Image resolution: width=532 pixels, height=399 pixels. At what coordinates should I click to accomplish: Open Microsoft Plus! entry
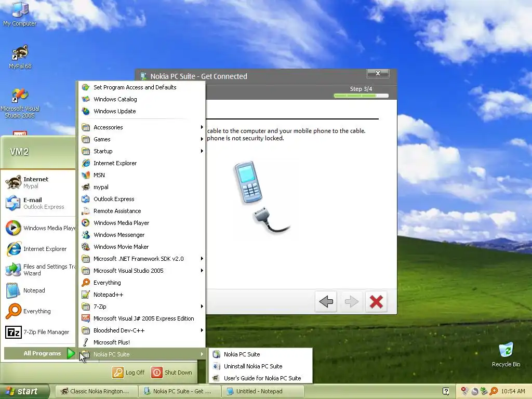(x=141, y=342)
